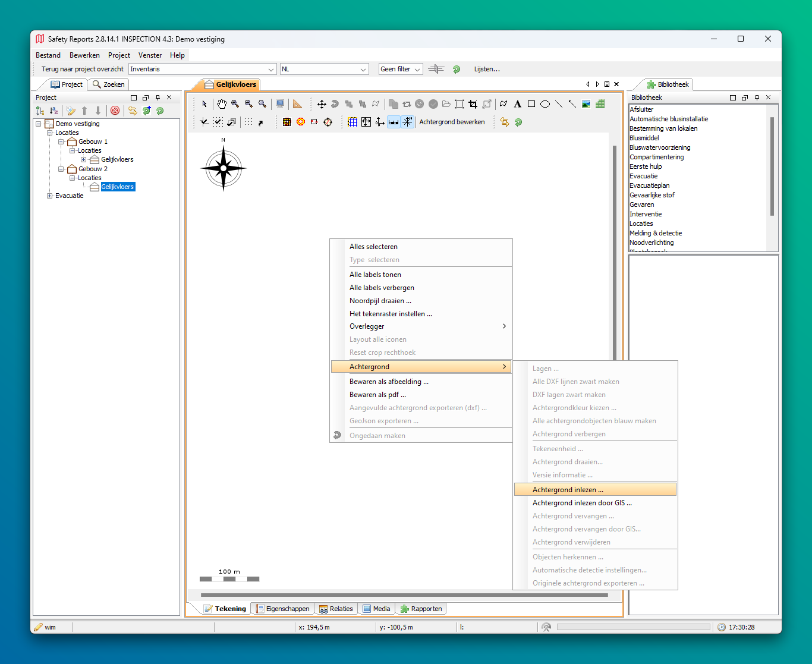Insert an image with the picture tool
The image size is (812, 664).
[x=586, y=104]
